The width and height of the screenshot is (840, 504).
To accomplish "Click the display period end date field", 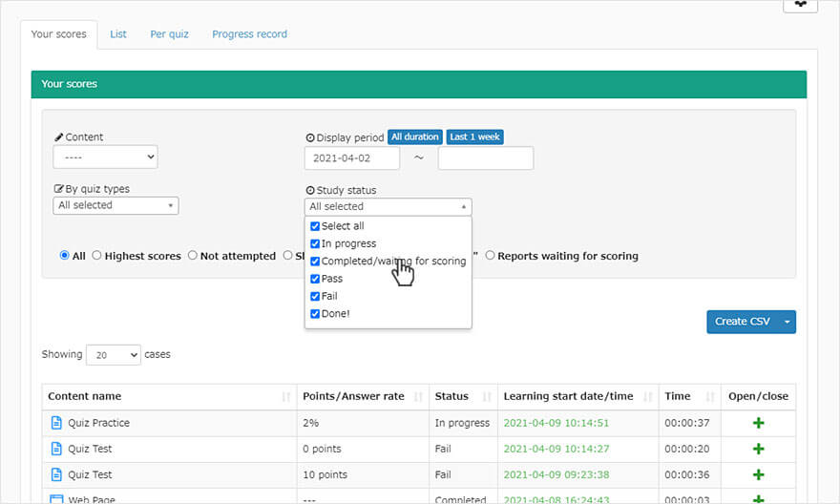I will (x=485, y=157).
